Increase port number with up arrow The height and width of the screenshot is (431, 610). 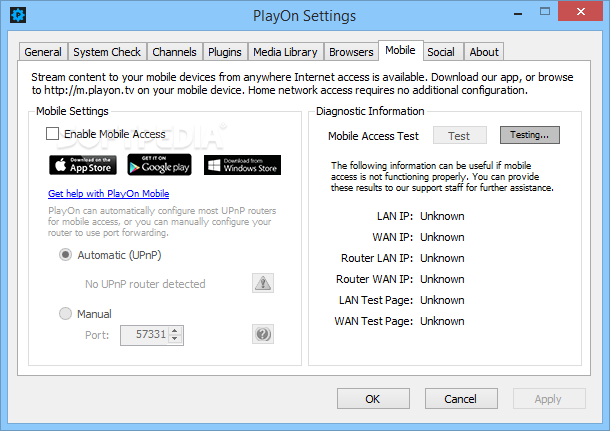coord(175,331)
